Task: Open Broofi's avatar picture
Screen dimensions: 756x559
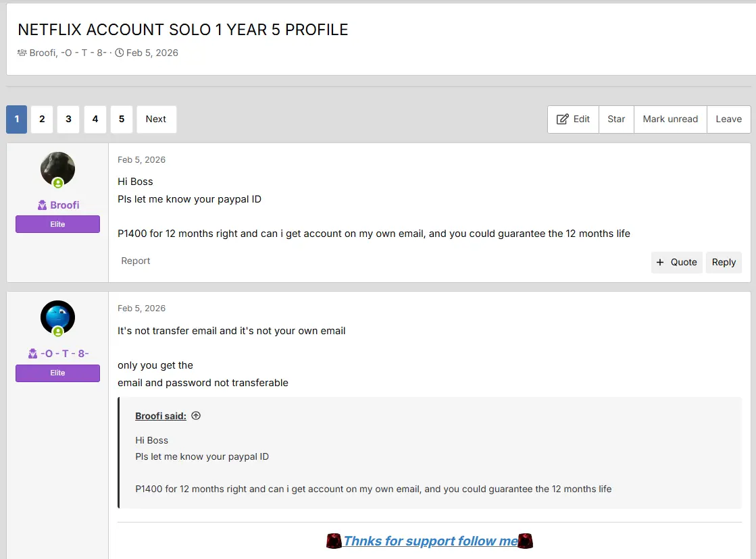Action: tap(57, 169)
